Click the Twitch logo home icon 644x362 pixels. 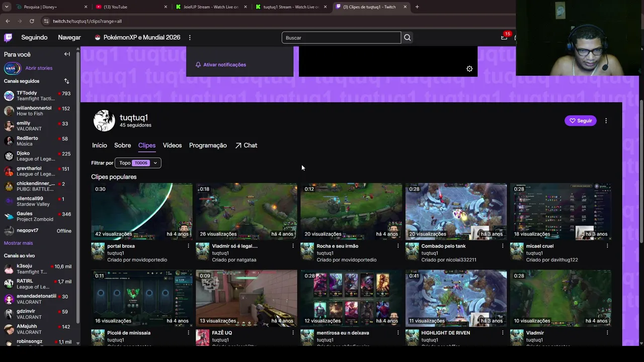8,38
